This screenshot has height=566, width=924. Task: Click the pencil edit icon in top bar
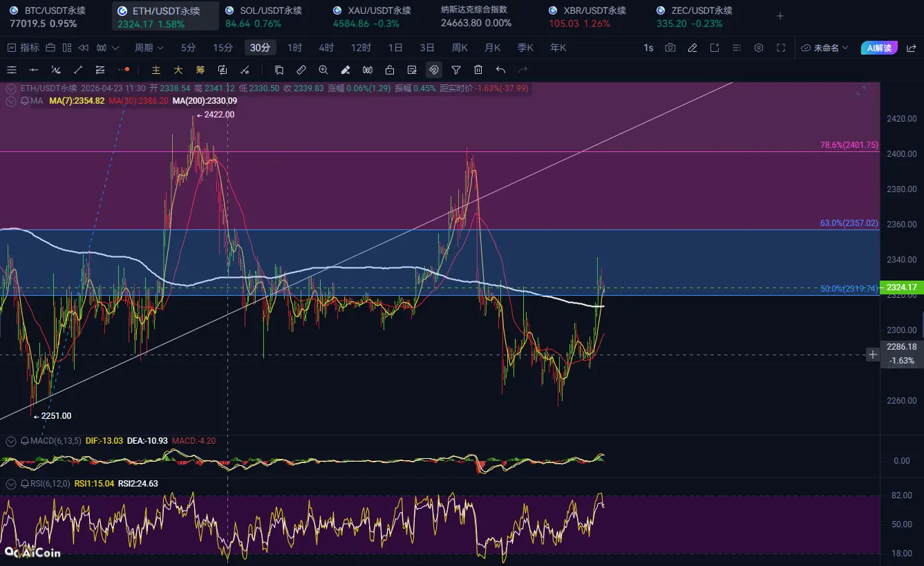pos(692,48)
